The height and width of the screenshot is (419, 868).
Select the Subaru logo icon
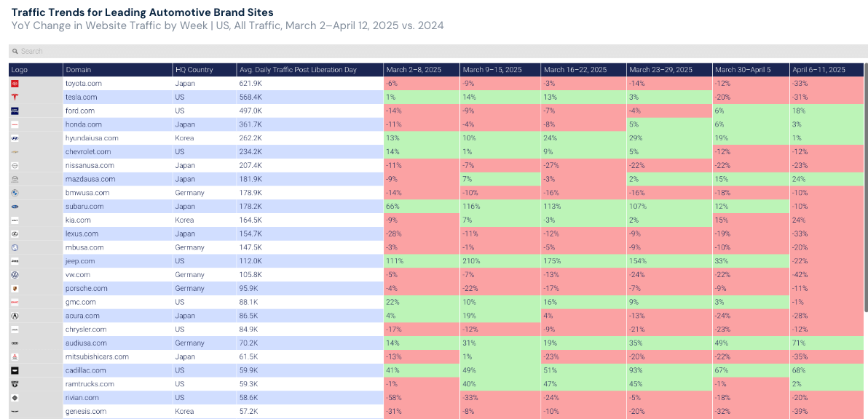(16, 206)
